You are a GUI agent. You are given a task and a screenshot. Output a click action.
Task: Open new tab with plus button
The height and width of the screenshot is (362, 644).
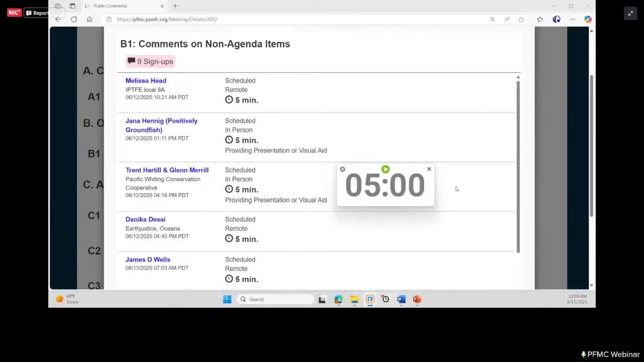pos(175,6)
